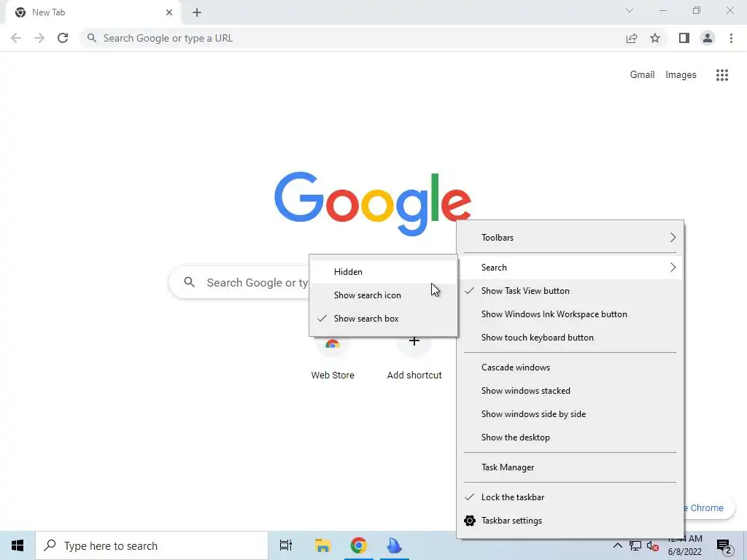Select Show windows stacked

(570, 391)
